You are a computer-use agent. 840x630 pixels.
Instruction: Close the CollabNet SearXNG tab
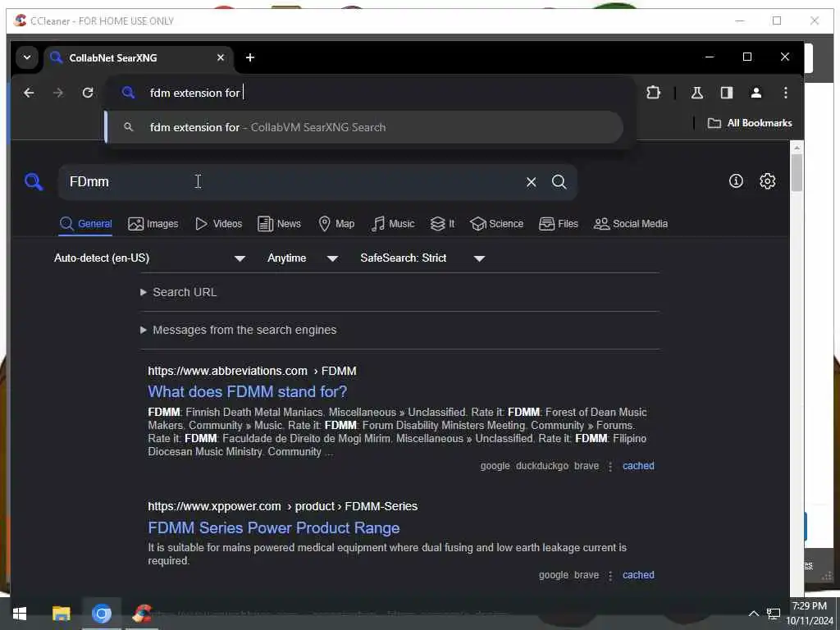(220, 57)
